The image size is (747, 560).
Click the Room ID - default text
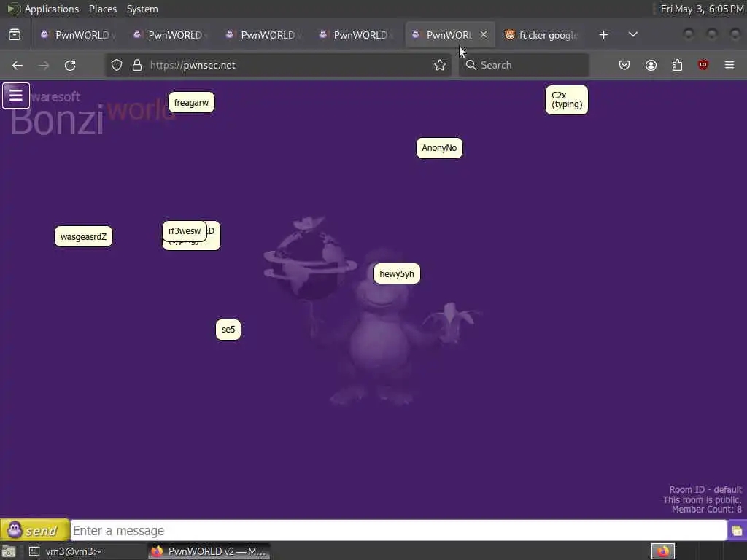click(705, 489)
